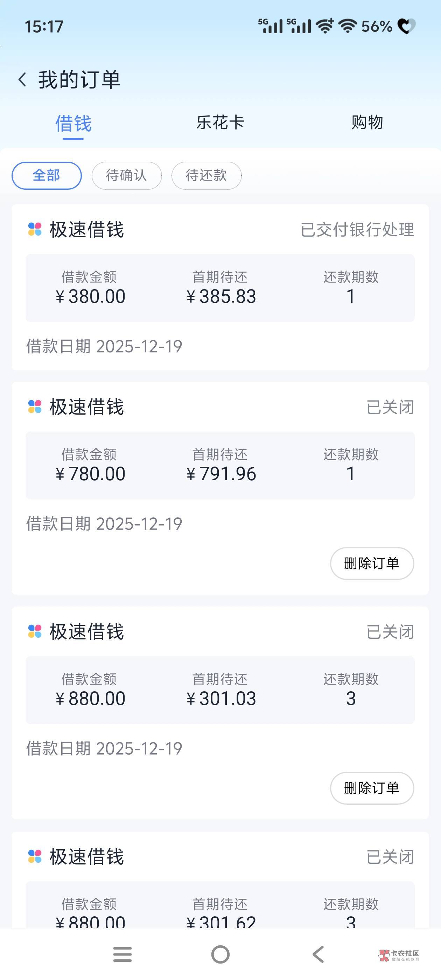The width and height of the screenshot is (441, 980).
Task: Delete the ¥880.00 order with ¥301.03 installment
Action: (372, 788)
